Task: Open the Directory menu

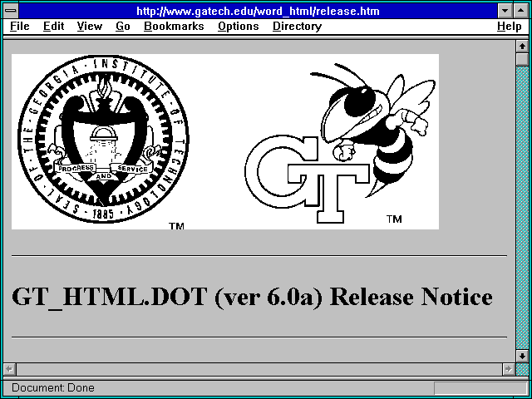Action: click(298, 27)
